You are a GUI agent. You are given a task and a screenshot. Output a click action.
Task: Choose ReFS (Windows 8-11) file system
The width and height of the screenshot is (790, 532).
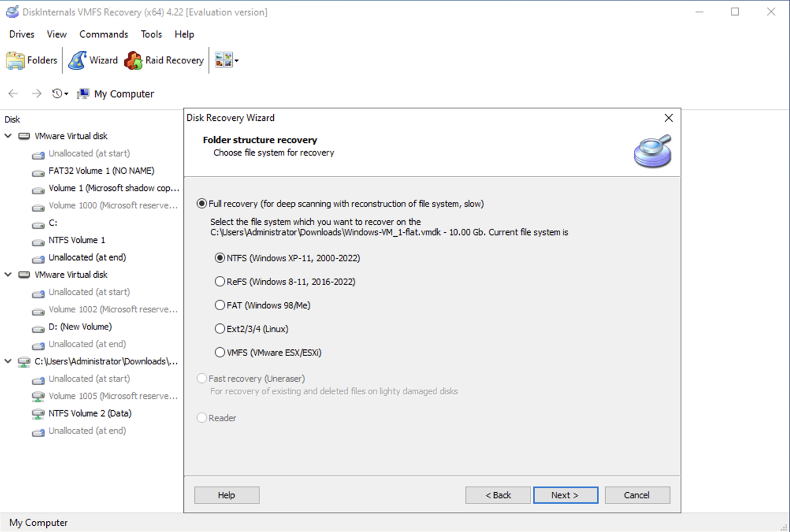click(220, 281)
